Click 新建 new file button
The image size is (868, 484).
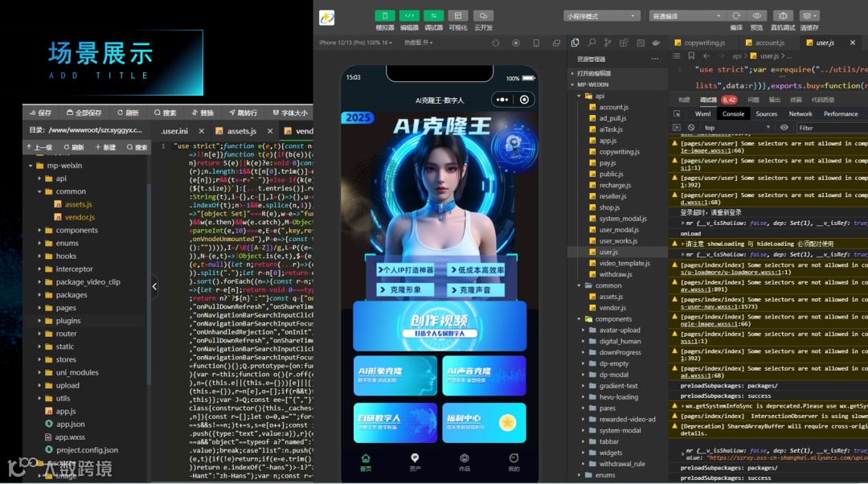tap(105, 147)
